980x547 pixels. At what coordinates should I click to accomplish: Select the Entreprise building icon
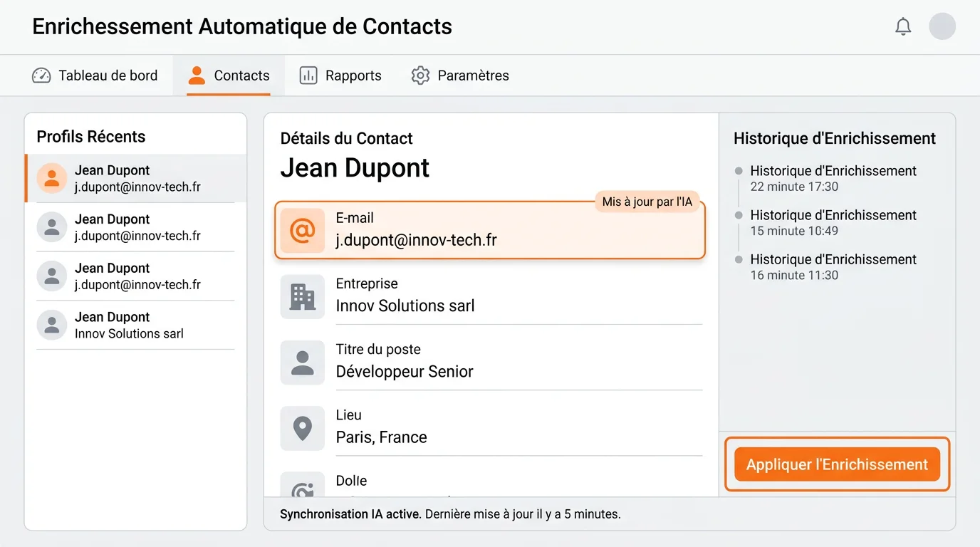coord(302,296)
